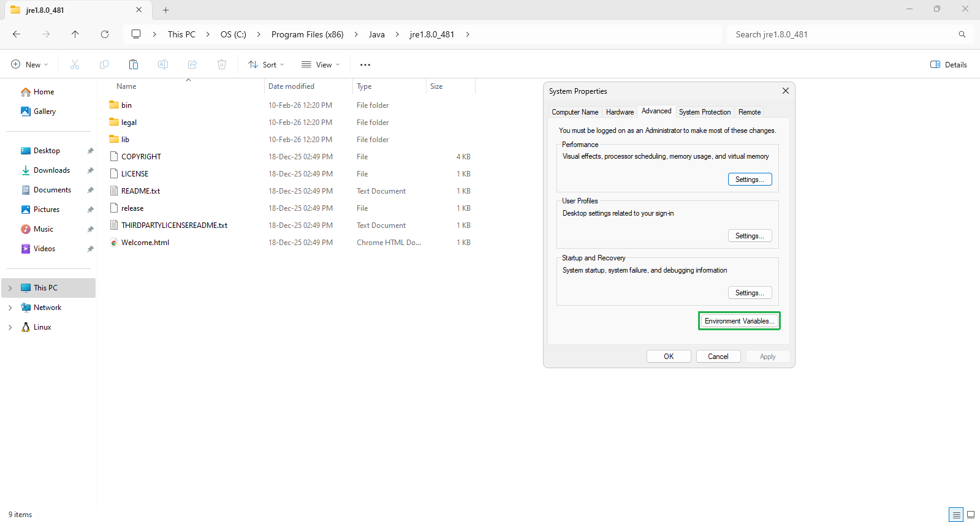Select the release file
Viewport: 980px width, 522px height.
[x=132, y=208]
